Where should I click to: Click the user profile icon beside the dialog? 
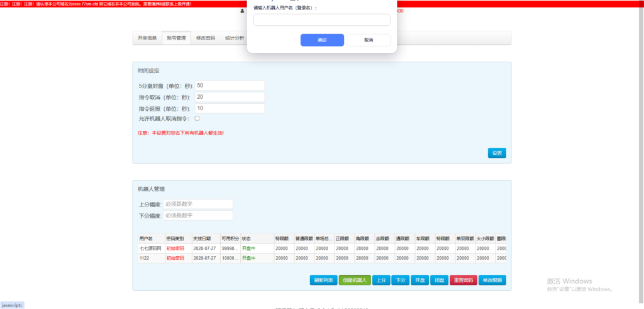[242, 11]
